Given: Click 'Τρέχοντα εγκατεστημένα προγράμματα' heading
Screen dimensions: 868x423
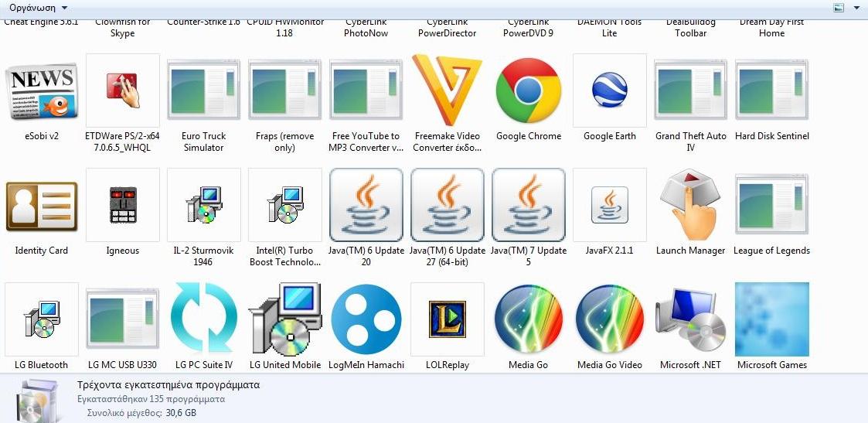Looking at the screenshot, I should [168, 385].
